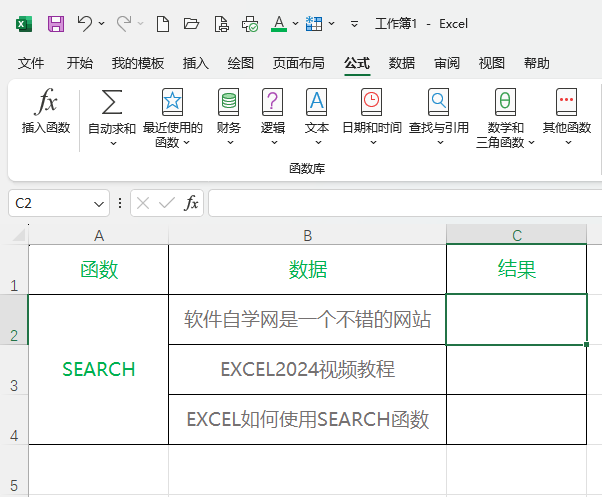The height and width of the screenshot is (497, 602).
Task: Customize the Quick Access Toolbar
Action: tap(354, 24)
